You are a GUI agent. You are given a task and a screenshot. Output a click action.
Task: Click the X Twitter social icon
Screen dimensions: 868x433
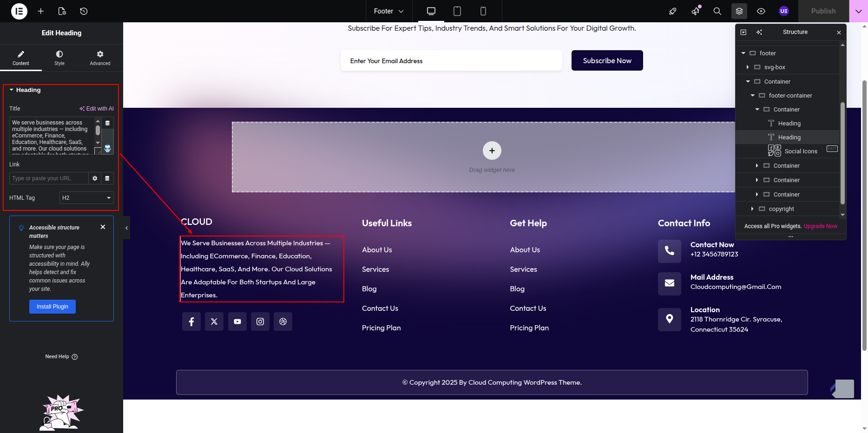(214, 321)
